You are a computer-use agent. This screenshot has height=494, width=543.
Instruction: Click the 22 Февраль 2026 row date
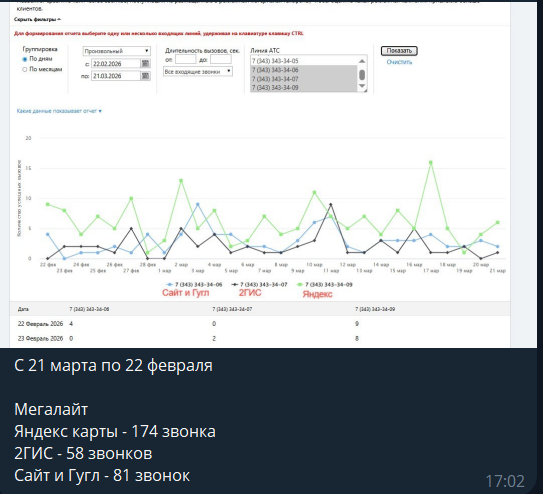pos(41,324)
